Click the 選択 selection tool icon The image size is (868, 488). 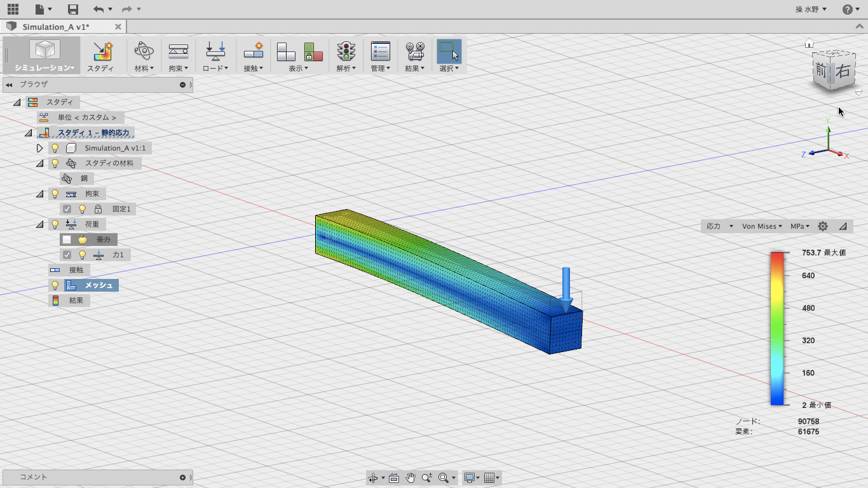click(x=449, y=51)
